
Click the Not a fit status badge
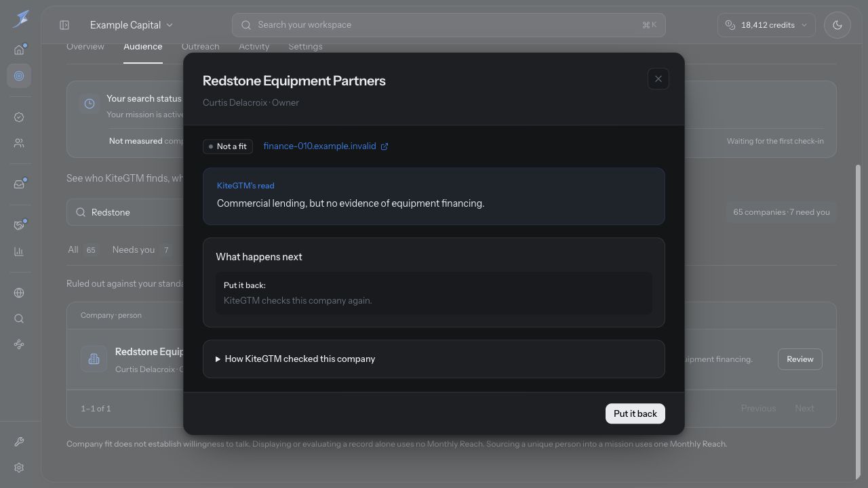pos(228,146)
